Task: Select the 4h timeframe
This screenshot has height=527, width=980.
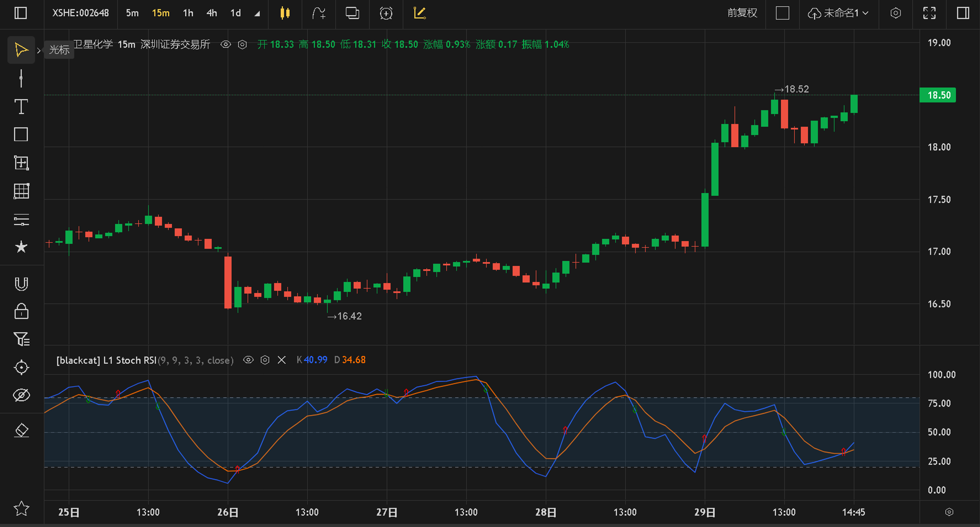Action: click(212, 13)
